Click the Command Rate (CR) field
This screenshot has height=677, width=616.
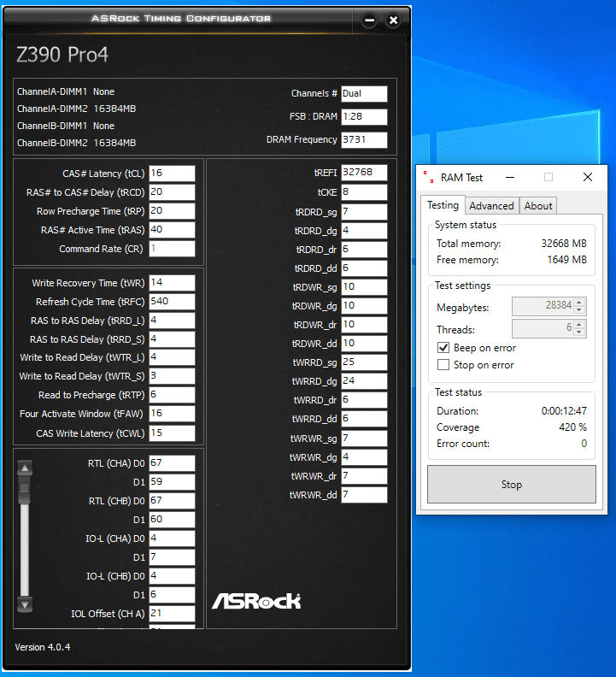[x=172, y=249]
